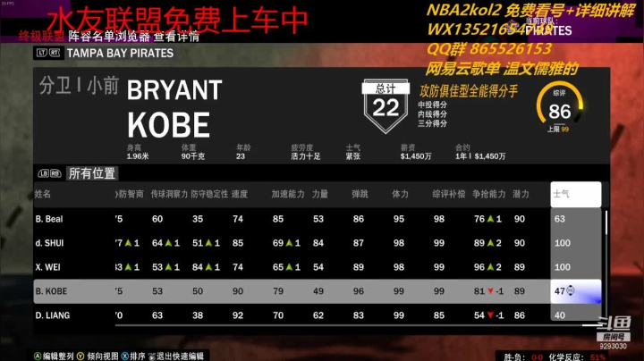The height and width of the screenshot is (361, 644).
Task: Click the 排序 hint label
Action: coord(138,356)
